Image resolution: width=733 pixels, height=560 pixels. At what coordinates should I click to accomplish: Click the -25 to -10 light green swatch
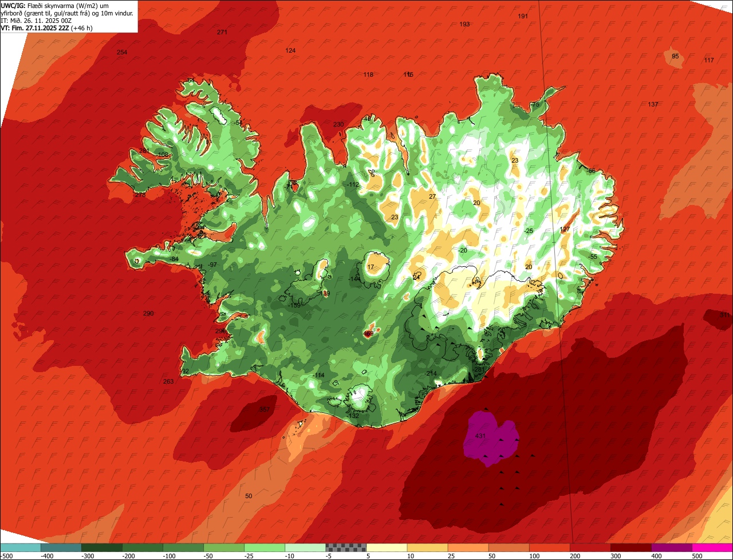[x=265, y=547]
